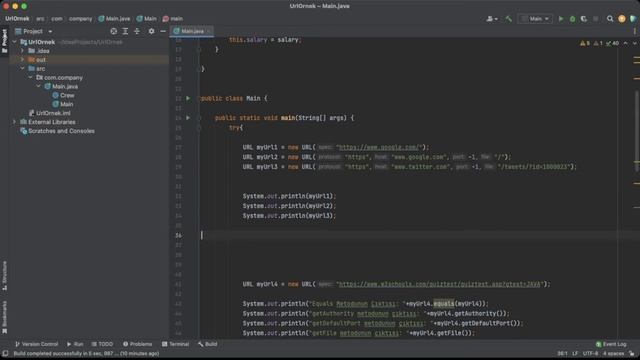The image size is (640, 360).
Task: Go to next highlighted error arrow
Action: 634,43
